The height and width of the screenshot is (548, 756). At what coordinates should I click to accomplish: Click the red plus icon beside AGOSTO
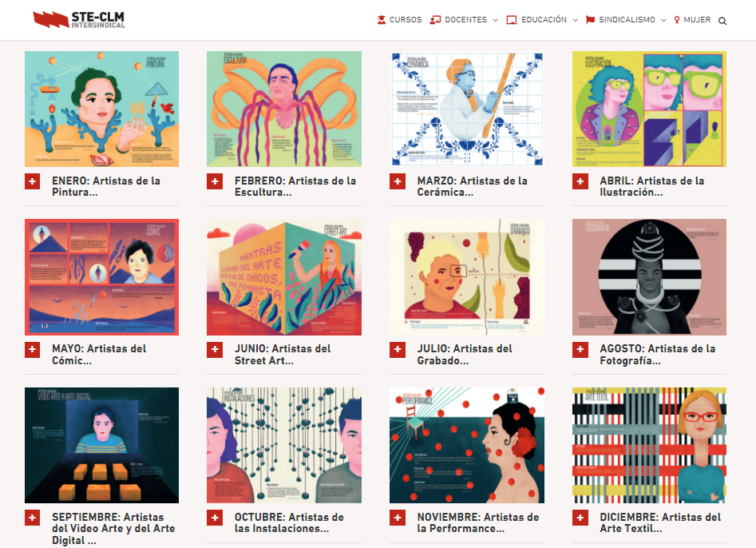(580, 350)
